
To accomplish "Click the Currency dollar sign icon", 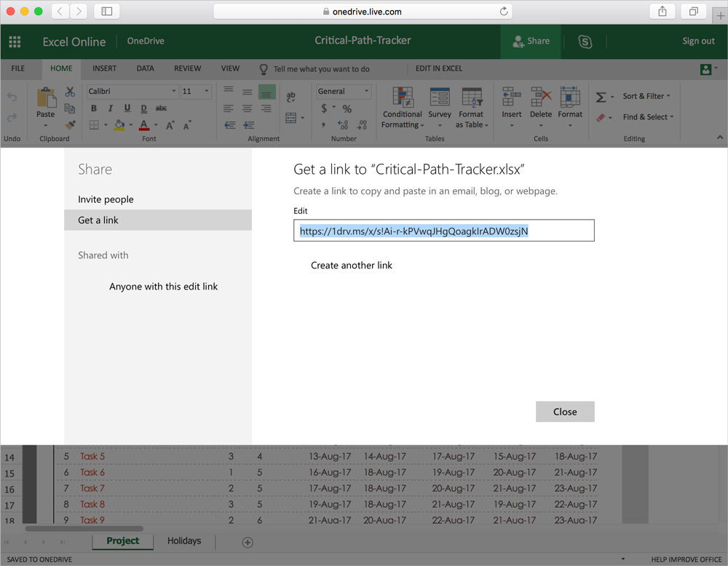I will (x=324, y=108).
